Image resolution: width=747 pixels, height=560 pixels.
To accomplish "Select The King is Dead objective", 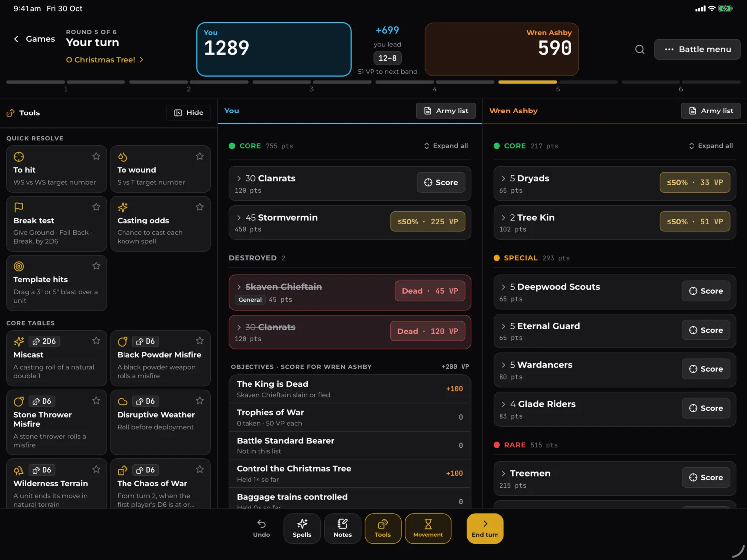I will click(x=350, y=389).
